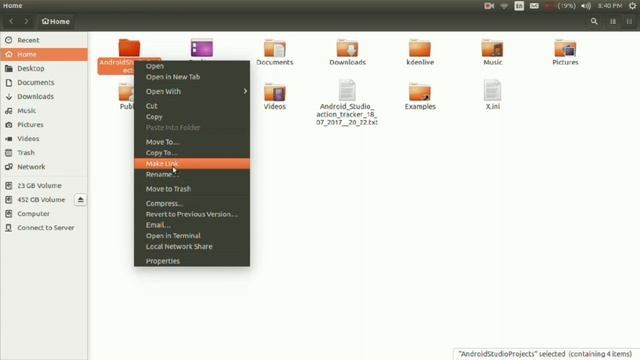Switch to grid view icon

coord(629,22)
